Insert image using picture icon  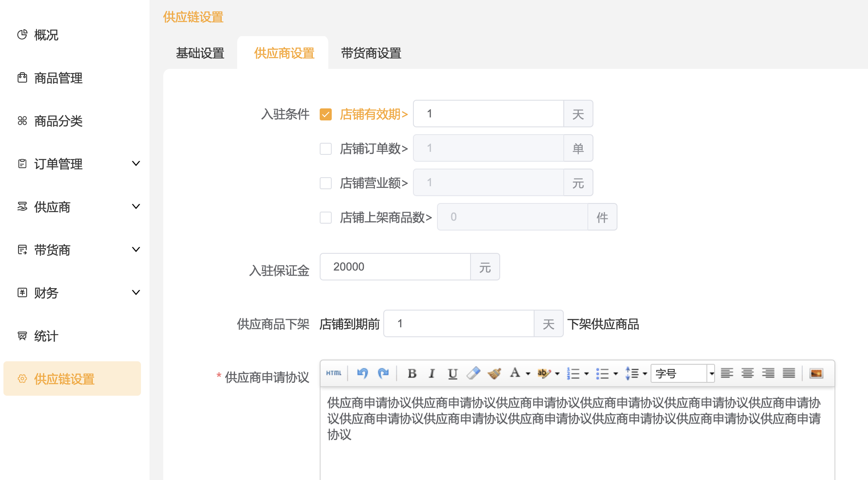pyautogui.click(x=816, y=373)
